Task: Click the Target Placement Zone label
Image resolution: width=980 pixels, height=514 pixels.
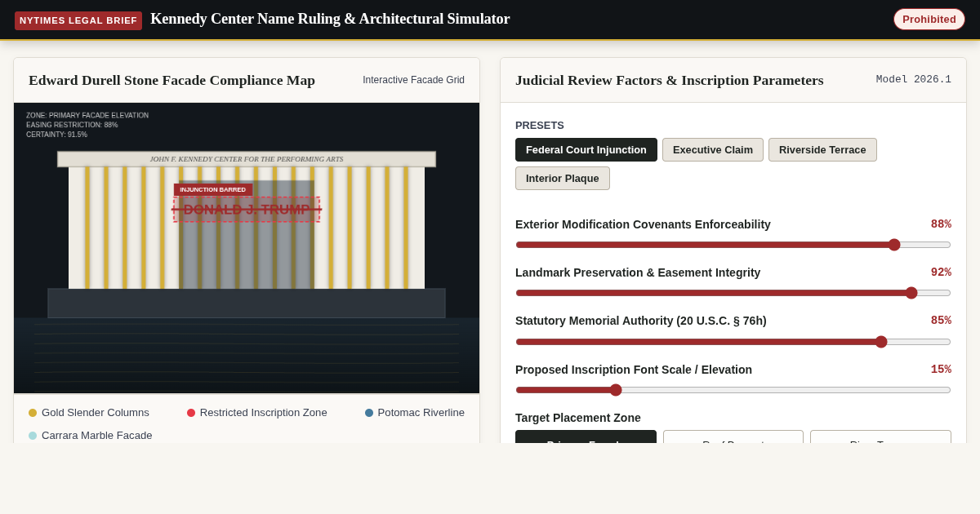Action: pyautogui.click(x=578, y=418)
